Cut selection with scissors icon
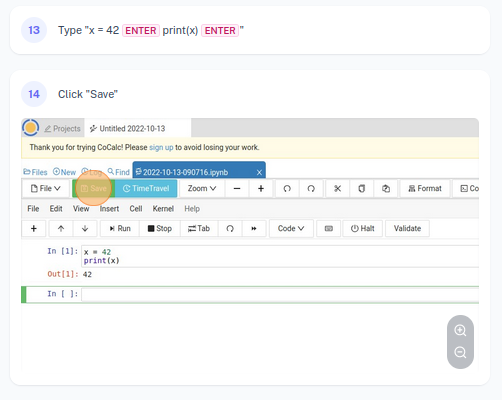 [337, 189]
